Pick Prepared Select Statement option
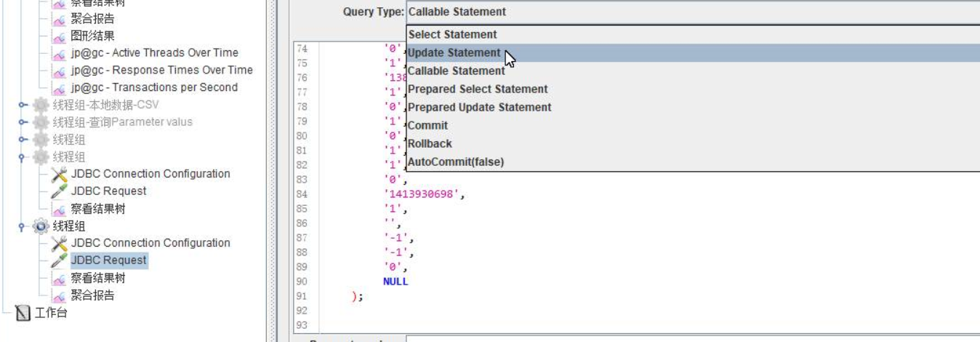The width and height of the screenshot is (980, 342). point(478,89)
